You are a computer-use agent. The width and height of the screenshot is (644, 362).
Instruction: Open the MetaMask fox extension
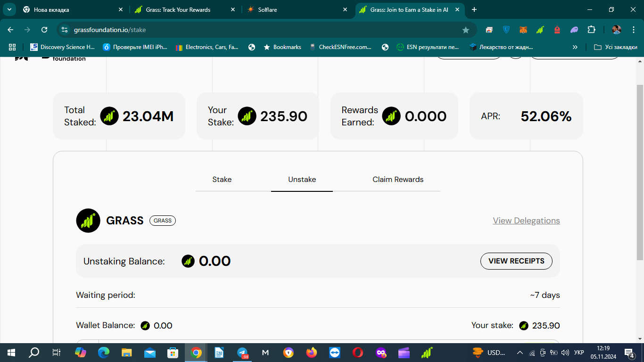[x=523, y=30]
